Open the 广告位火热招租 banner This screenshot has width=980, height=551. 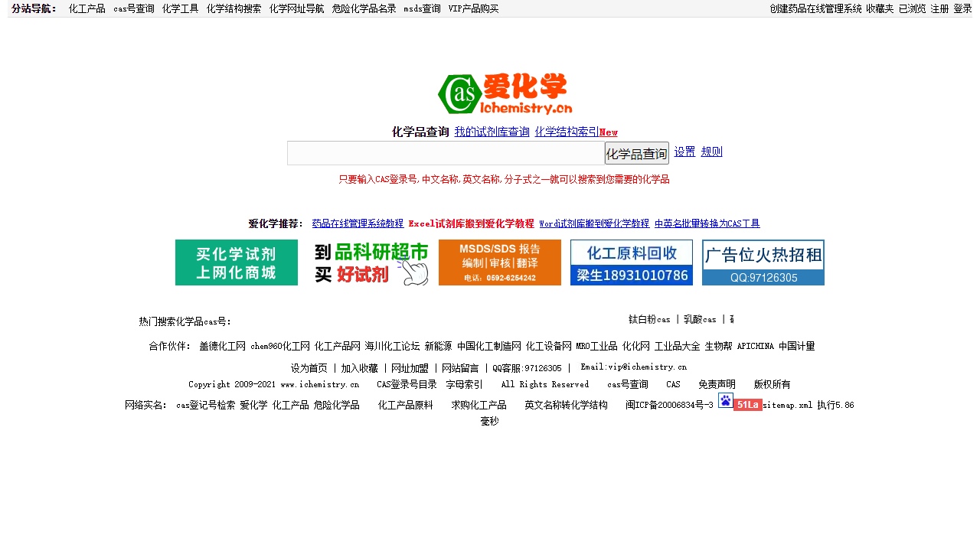tap(763, 262)
